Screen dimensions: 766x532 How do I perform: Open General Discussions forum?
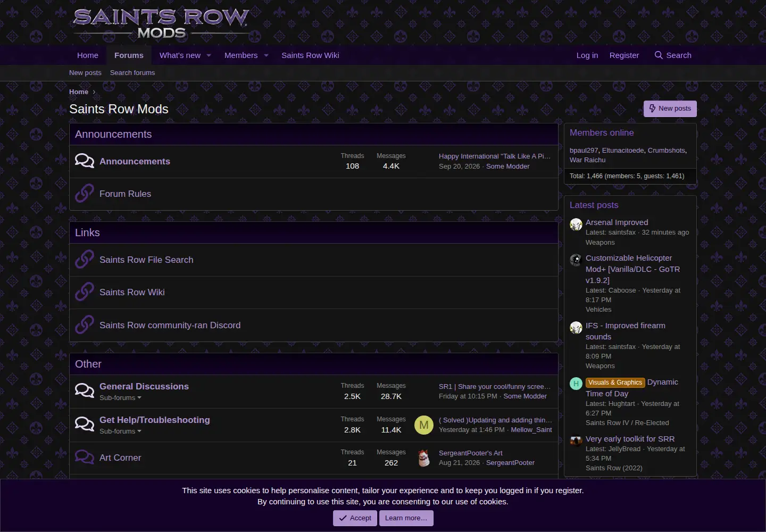pyautogui.click(x=144, y=386)
